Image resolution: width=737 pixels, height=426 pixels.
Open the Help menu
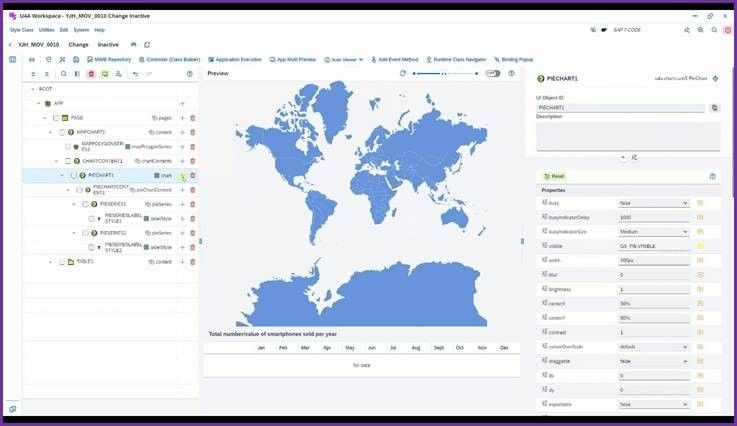(100, 30)
